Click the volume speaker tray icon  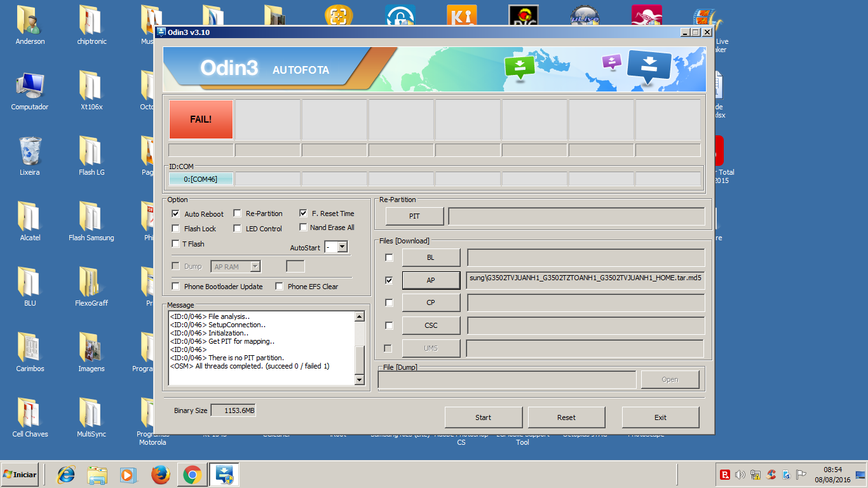point(740,475)
